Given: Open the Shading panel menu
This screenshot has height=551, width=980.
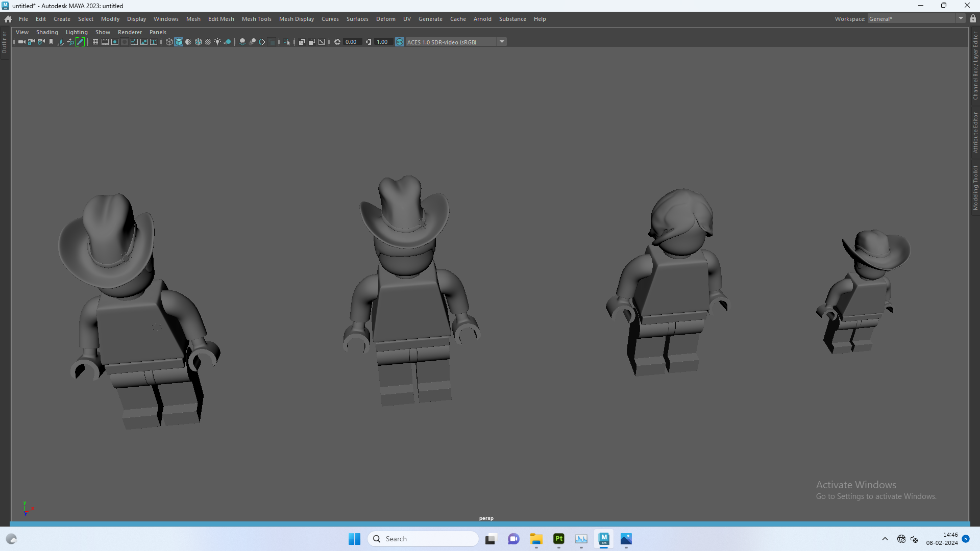Looking at the screenshot, I should pos(47,32).
